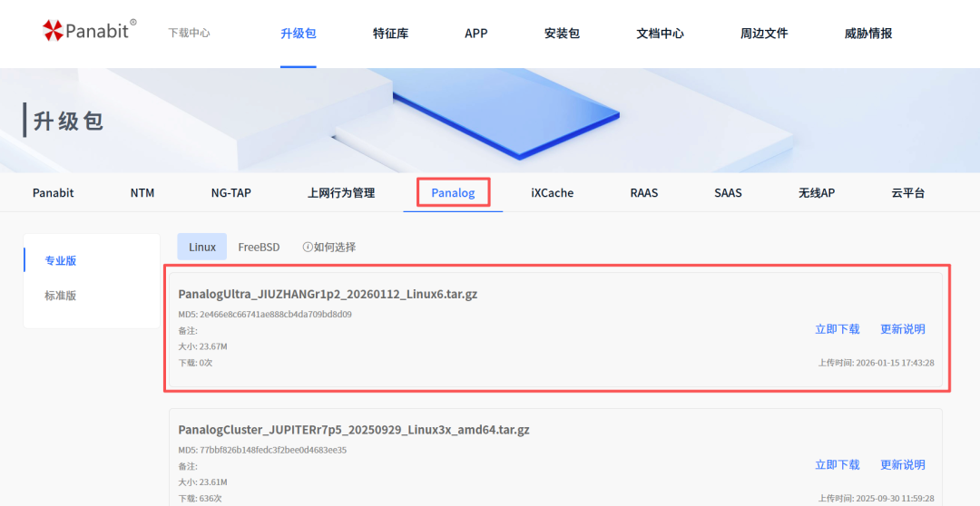Click the Panabit logo
This screenshot has width=980, height=506.
tap(89, 29)
